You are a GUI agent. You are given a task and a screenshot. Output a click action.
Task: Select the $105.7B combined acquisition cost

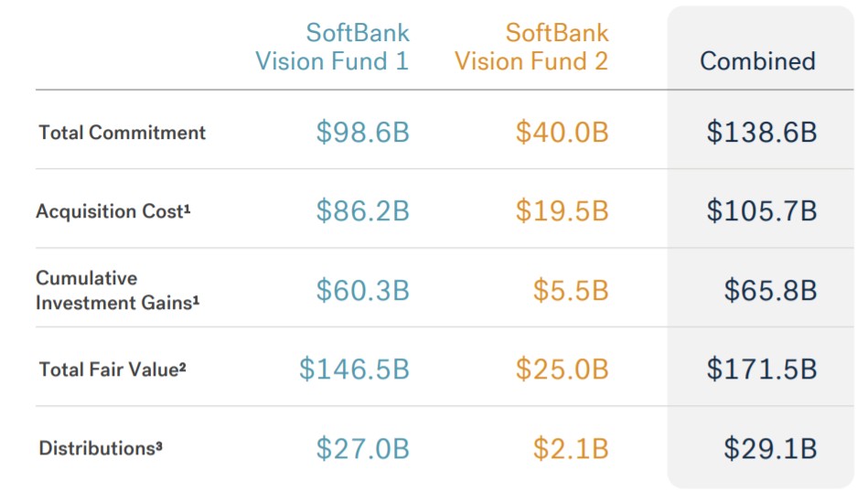point(761,211)
